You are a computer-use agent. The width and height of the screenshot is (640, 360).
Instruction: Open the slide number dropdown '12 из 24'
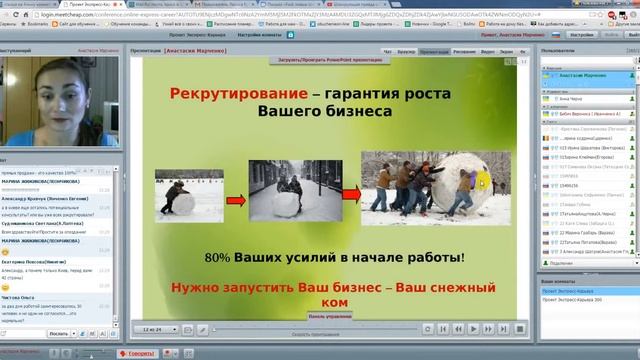click(x=156, y=329)
